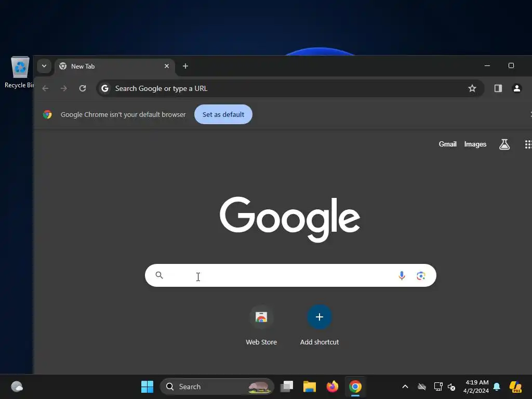Select the New Tab tab
This screenshot has height=399, width=532.
click(x=115, y=66)
